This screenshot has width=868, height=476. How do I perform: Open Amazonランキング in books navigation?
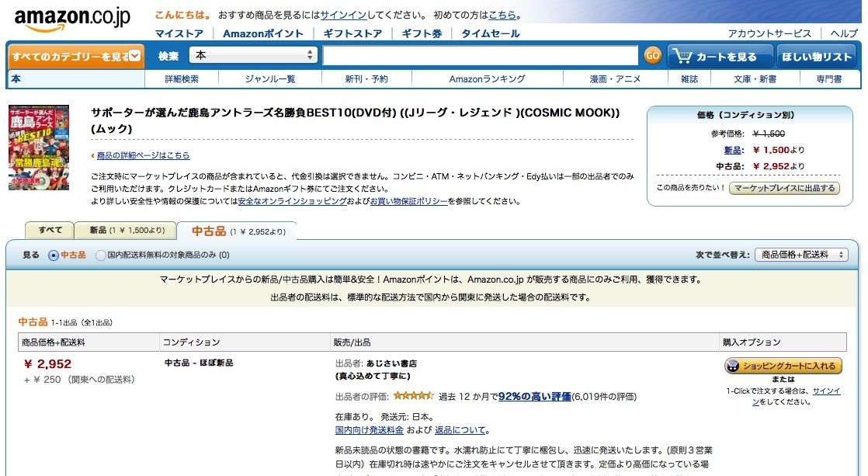point(487,79)
